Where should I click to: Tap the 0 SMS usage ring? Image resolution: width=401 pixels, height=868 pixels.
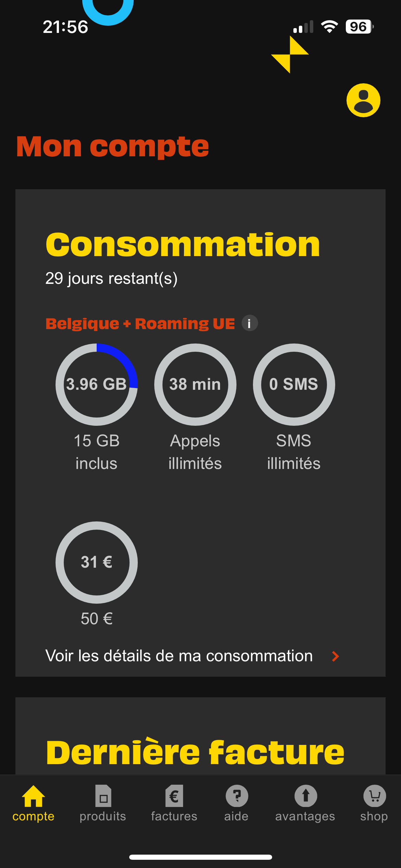(x=294, y=384)
